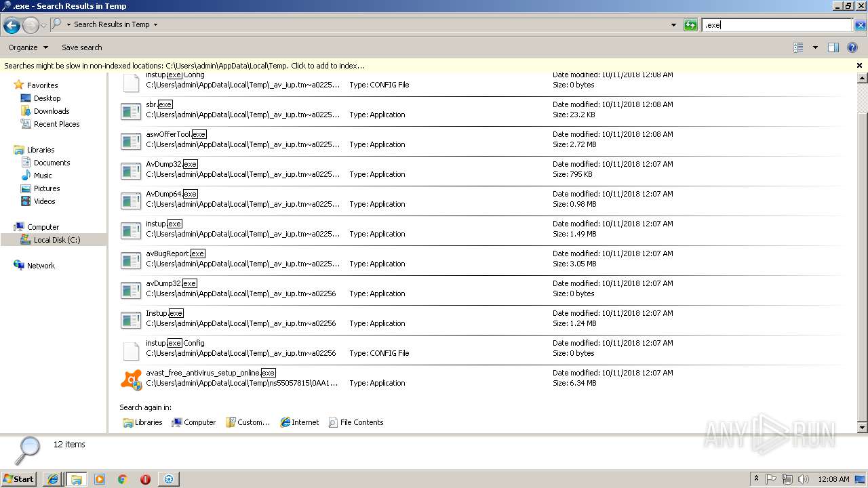Image resolution: width=868 pixels, height=488 pixels.
Task: Click the volume speaker tray icon
Action: click(x=803, y=479)
